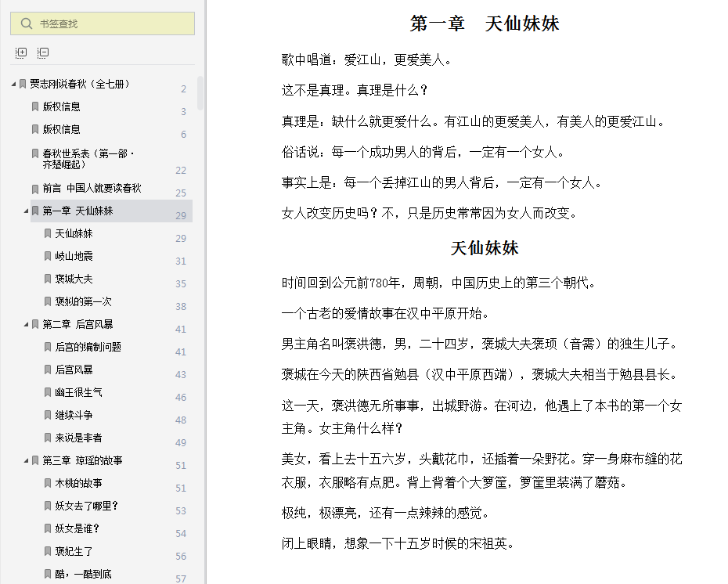Viewport: 728px width, 584px height.
Task: Click the line 歌中唱道：爱江山，更爱美人。
Action: [x=366, y=59]
